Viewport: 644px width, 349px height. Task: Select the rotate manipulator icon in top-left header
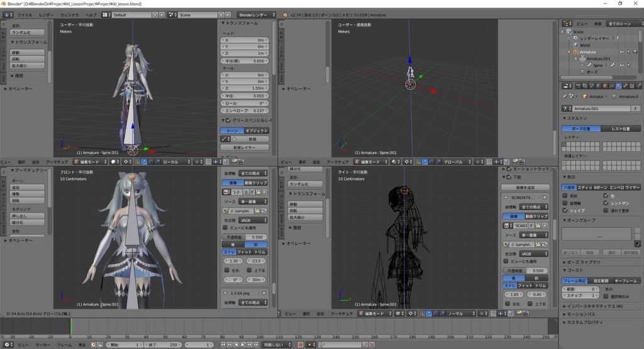click(x=151, y=162)
